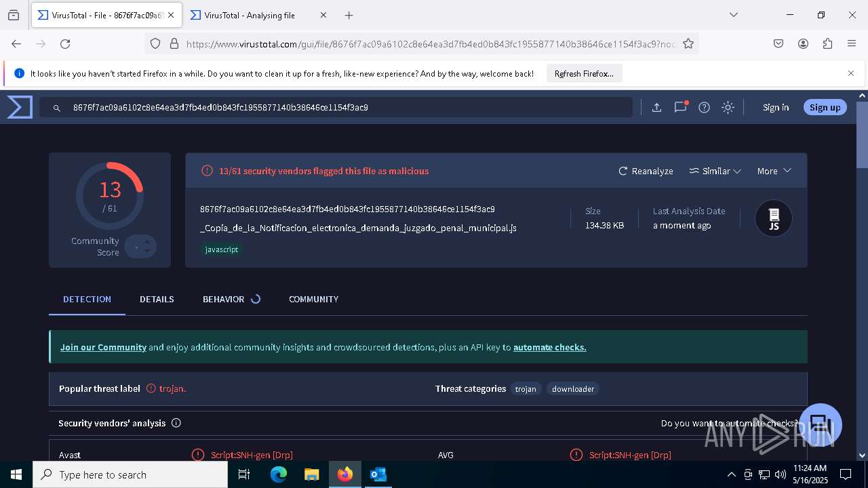Viewport: 868px width, 488px height.
Task: Toggle the light/dark theme sun icon
Action: point(728,107)
